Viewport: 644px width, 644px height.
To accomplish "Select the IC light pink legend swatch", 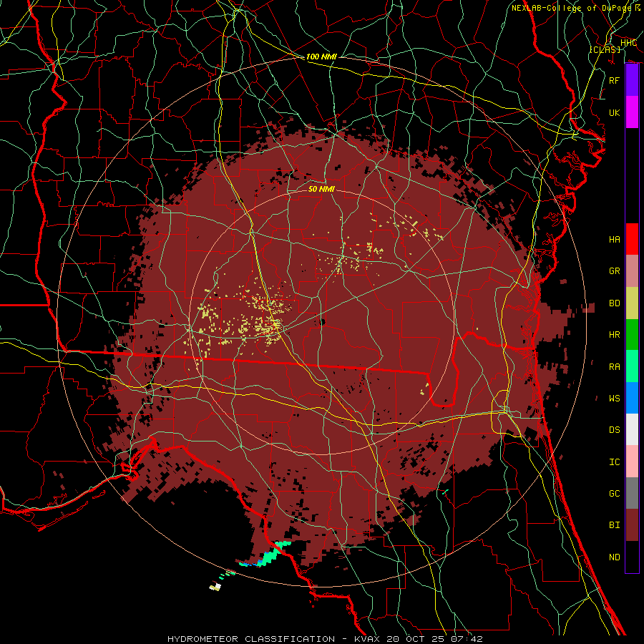I will click(632, 462).
